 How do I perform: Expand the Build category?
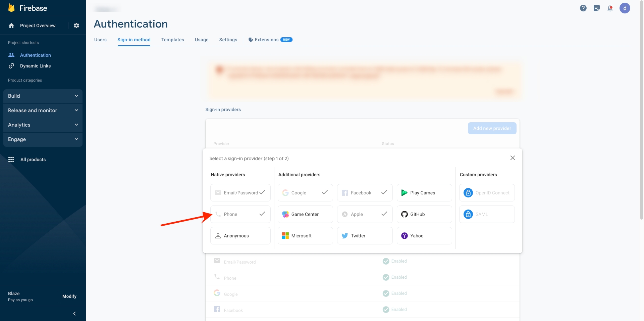(43, 96)
